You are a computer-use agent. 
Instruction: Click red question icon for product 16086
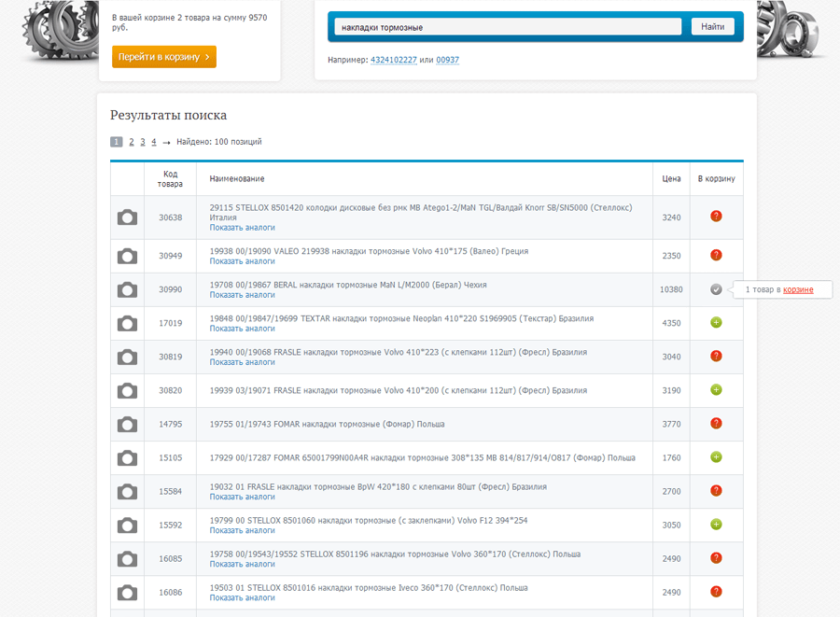coord(716,591)
